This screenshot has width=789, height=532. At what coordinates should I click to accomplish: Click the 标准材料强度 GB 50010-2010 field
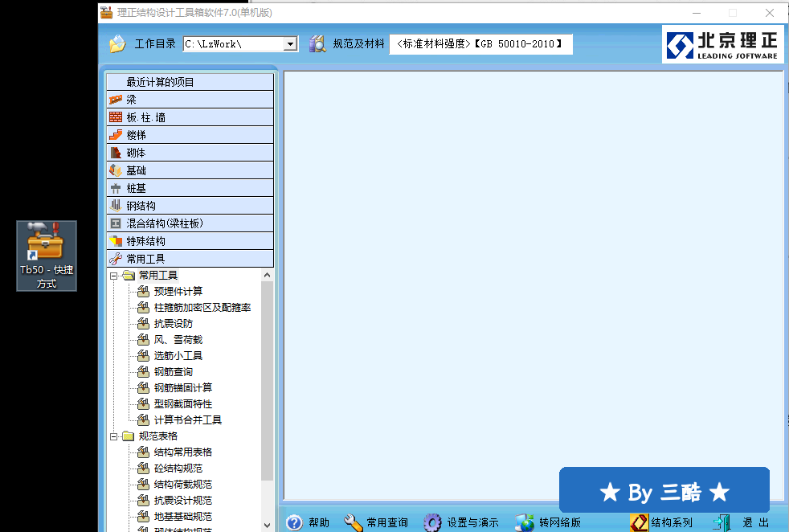(x=480, y=44)
